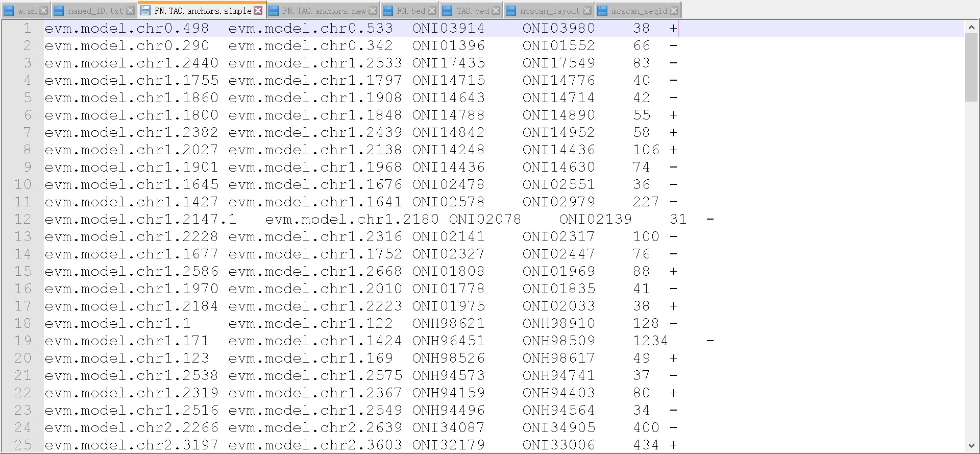
Task: Click value ONH98621 on line 18
Action: [449, 323]
